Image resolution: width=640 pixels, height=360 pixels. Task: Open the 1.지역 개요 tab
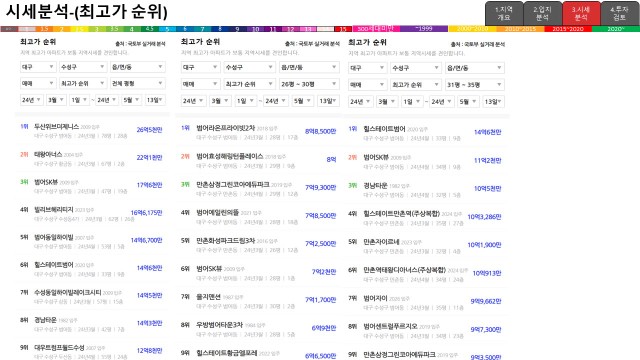(504, 13)
